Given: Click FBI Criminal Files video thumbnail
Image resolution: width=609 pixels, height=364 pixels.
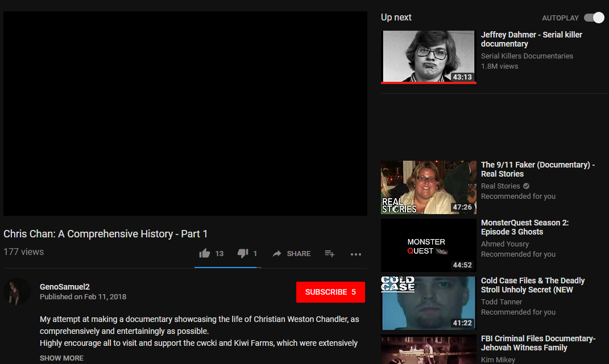Looking at the screenshot, I should (429, 349).
